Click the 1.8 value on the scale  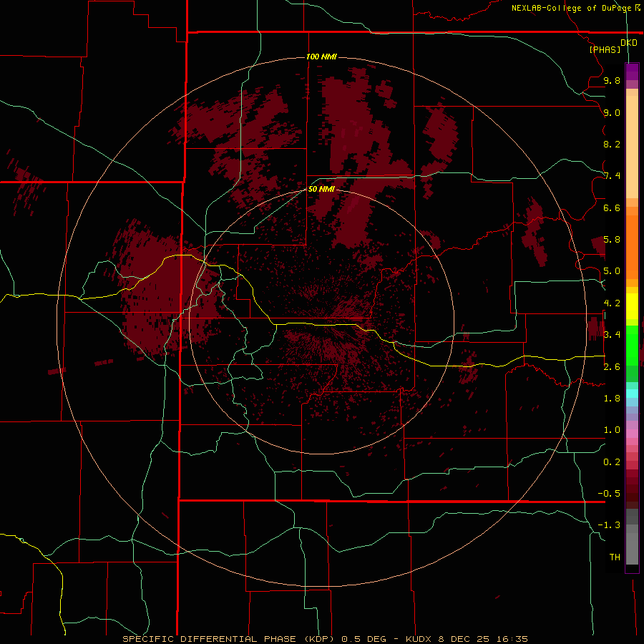(x=612, y=399)
